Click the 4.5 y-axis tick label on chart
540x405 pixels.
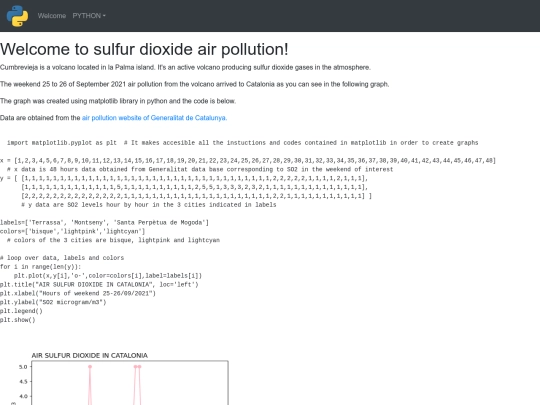(x=23, y=382)
